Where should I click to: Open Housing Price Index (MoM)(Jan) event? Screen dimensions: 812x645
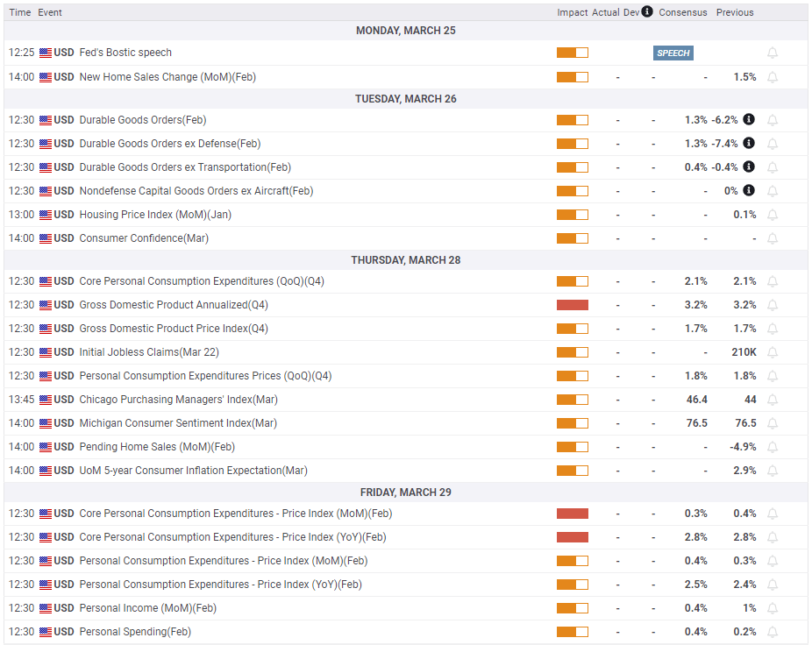click(x=155, y=215)
